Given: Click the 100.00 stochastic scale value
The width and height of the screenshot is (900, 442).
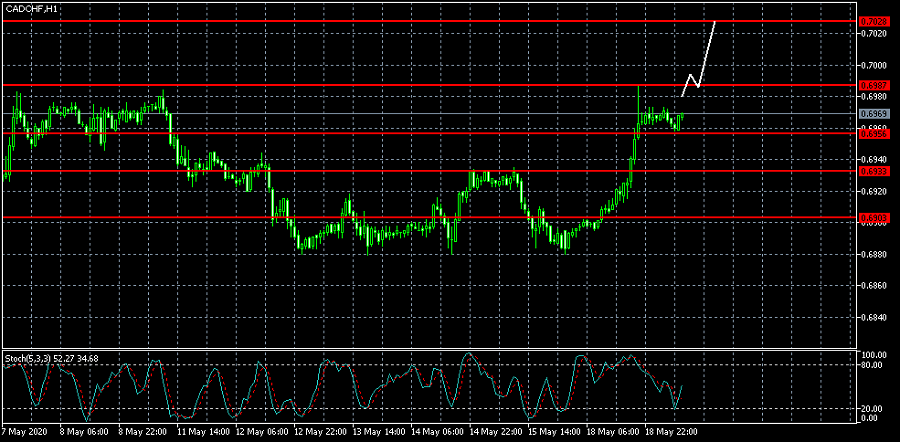Looking at the screenshot, I should click(875, 355).
